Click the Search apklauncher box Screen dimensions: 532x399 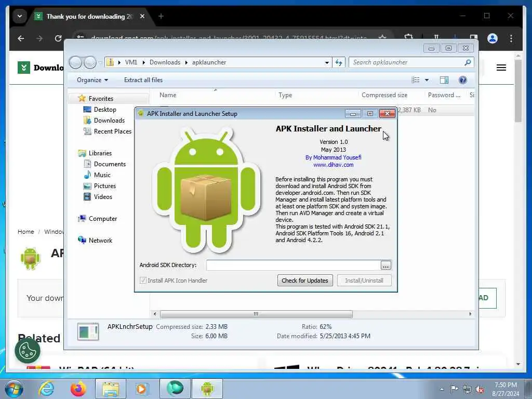coord(406,62)
